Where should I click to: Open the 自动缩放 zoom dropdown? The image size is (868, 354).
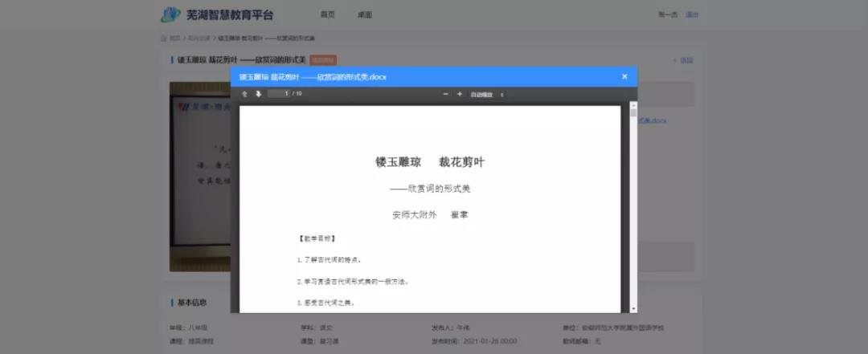(487, 94)
